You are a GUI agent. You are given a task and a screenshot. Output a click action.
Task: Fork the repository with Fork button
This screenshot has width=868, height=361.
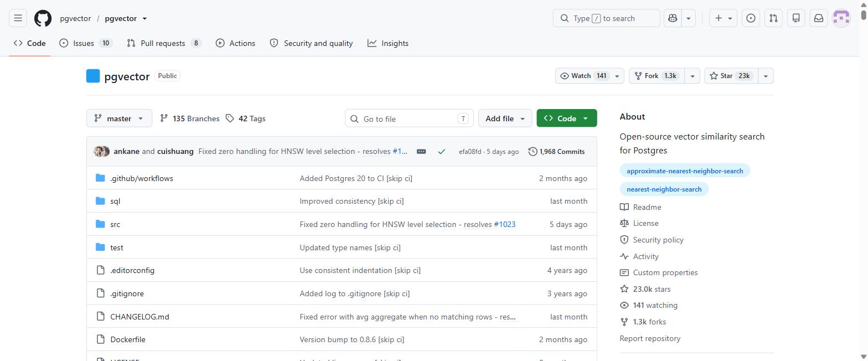(x=657, y=76)
